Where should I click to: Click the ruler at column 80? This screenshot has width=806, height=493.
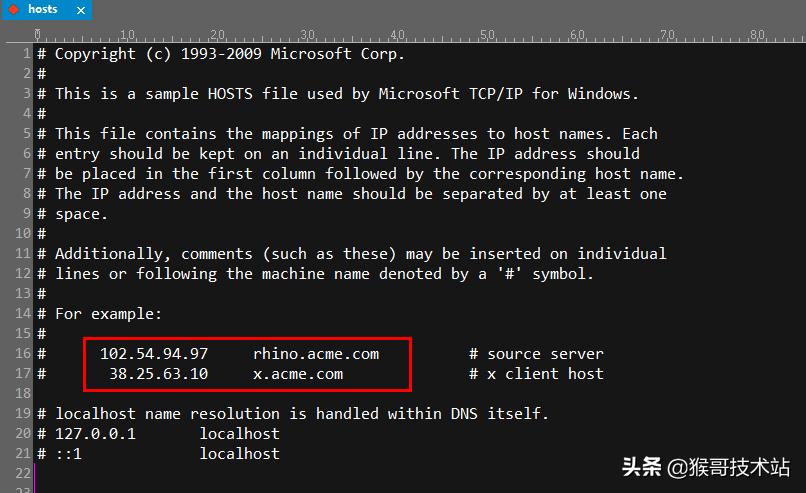(758, 35)
